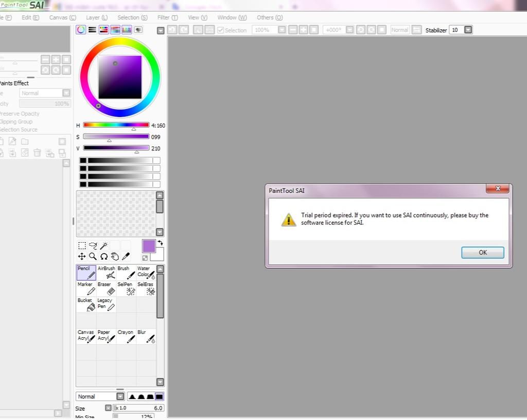Image resolution: width=527 pixels, height=420 pixels.
Task: Toggle the swatches panel
Action: click(127, 30)
